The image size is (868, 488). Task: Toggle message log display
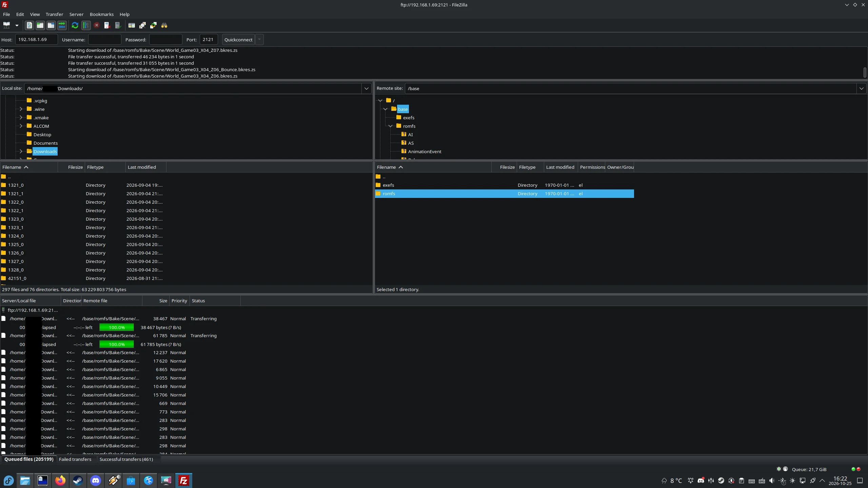tap(29, 25)
